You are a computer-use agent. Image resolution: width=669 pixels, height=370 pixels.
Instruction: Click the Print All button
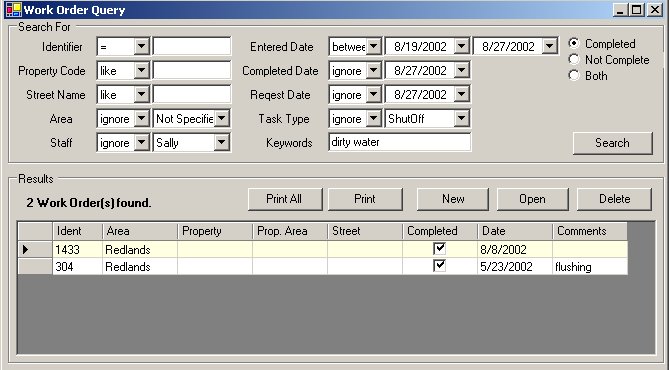coord(285,199)
